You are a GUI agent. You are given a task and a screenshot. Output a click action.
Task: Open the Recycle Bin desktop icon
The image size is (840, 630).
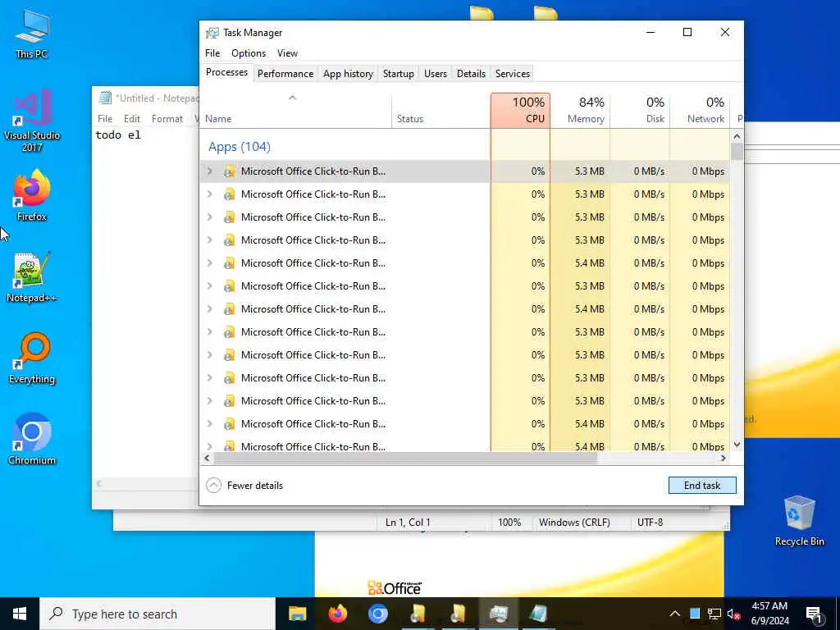click(x=799, y=520)
